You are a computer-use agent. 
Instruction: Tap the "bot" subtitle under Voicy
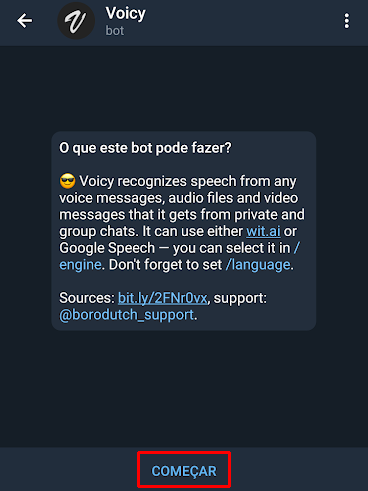[115, 31]
